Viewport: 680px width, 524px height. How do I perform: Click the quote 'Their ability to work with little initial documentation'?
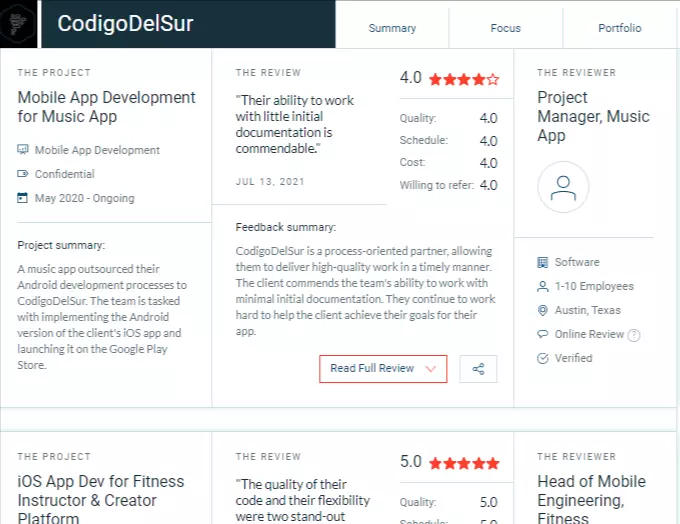(x=295, y=124)
